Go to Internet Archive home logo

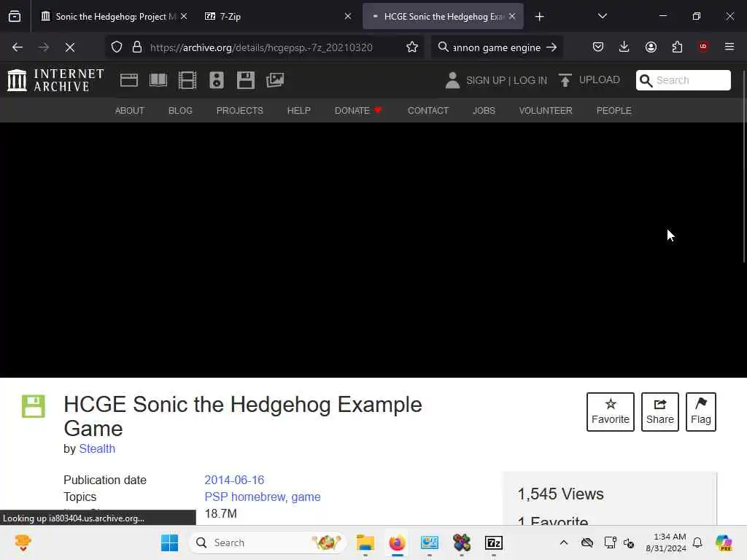[55, 80]
